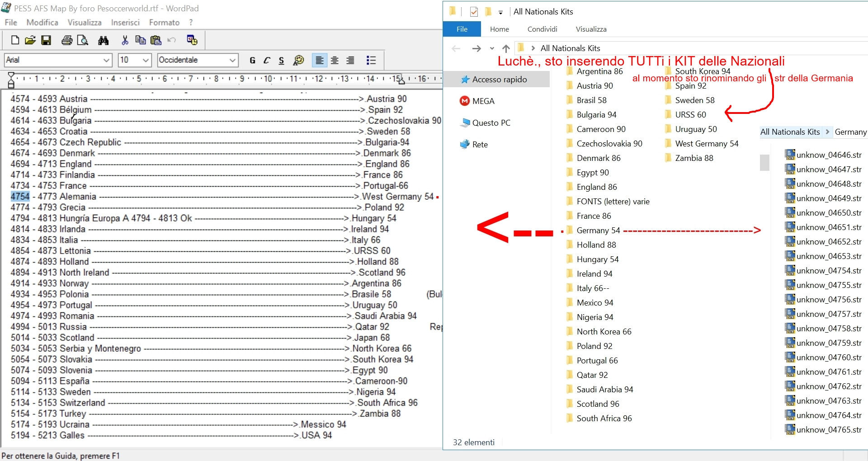The image size is (868, 461).
Task: Switch to the Condividi tab
Action: point(542,29)
